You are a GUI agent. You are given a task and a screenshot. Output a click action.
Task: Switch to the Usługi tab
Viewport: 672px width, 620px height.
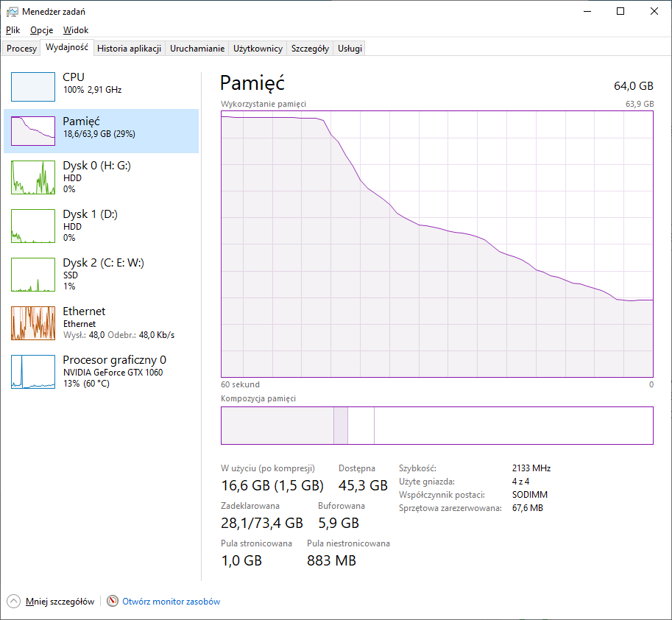[350, 49]
